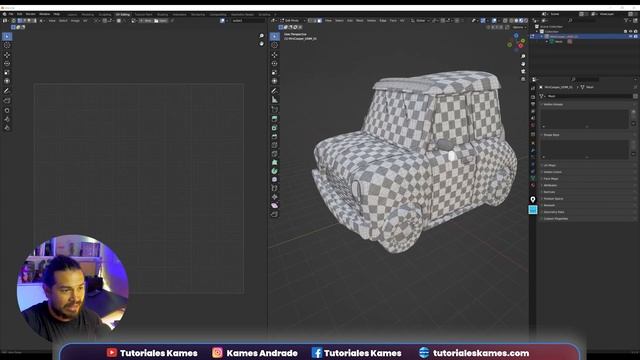Open the Mesh menu in 3D viewport header
The image size is (640, 360).
[360, 20]
